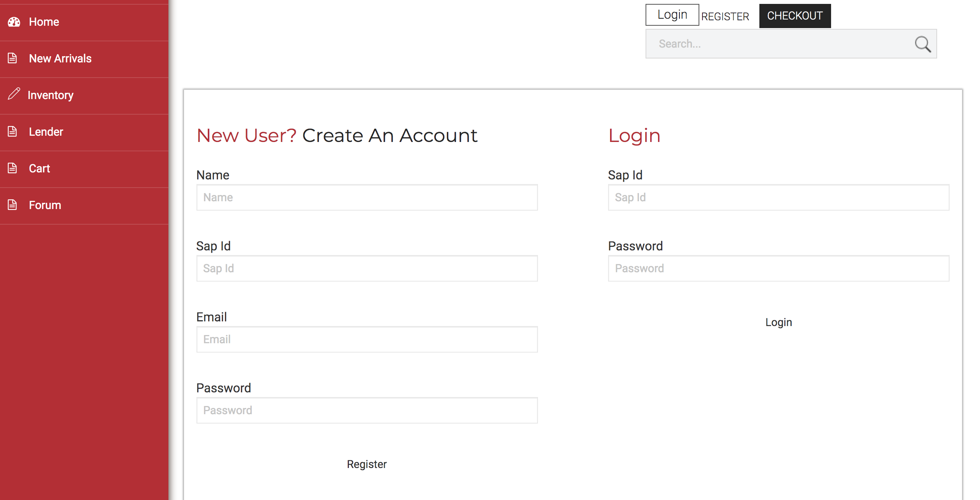Click the Sap Id field in Login form
The width and height of the screenshot is (980, 500).
coord(778,197)
